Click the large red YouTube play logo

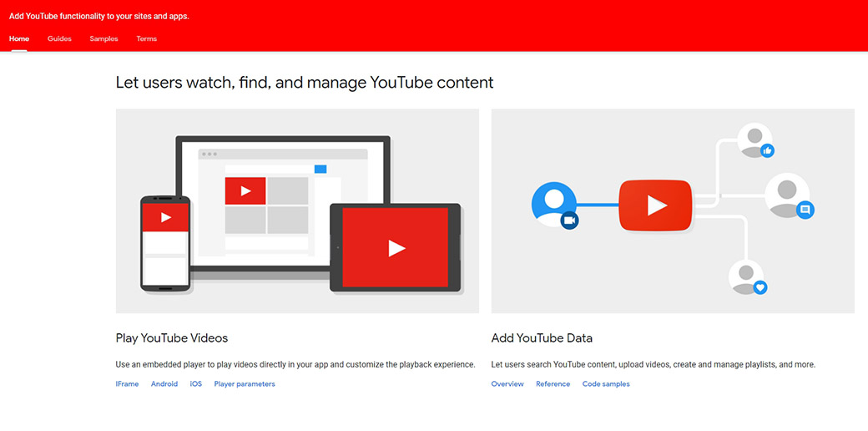[x=655, y=205]
